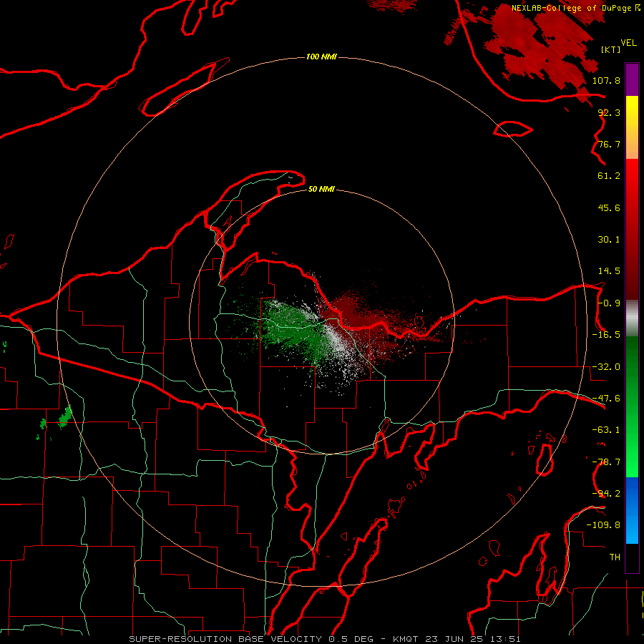Click the TH label on the legend

(615, 557)
